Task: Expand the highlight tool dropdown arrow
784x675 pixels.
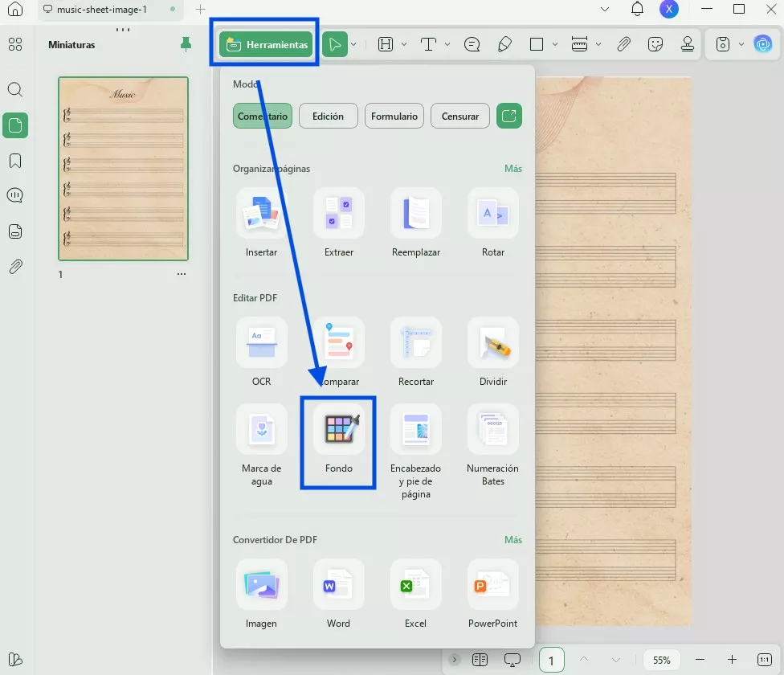Action: point(404,44)
